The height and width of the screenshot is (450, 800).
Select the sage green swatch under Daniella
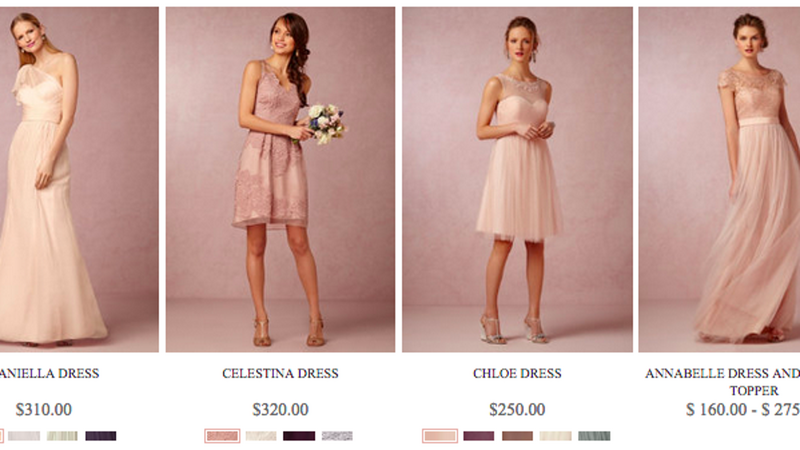(x=62, y=436)
